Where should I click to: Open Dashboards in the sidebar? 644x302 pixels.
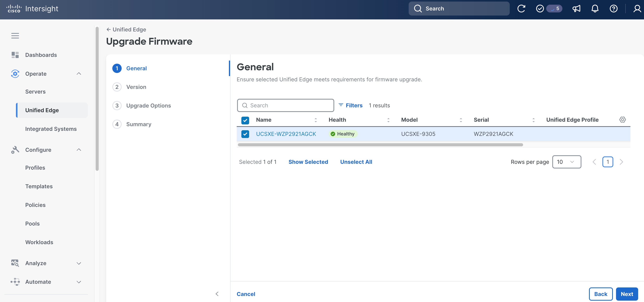(x=41, y=55)
